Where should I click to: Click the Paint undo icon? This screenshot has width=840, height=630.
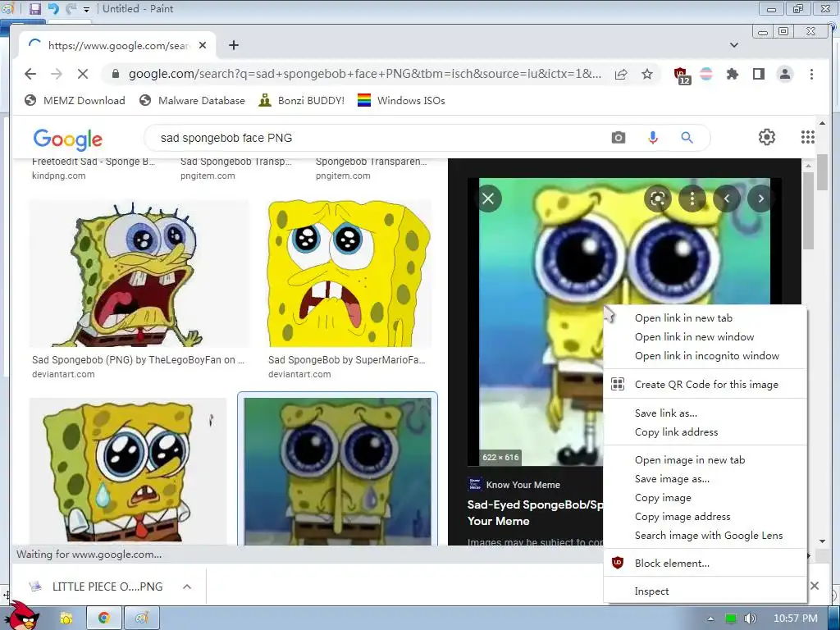point(53,8)
